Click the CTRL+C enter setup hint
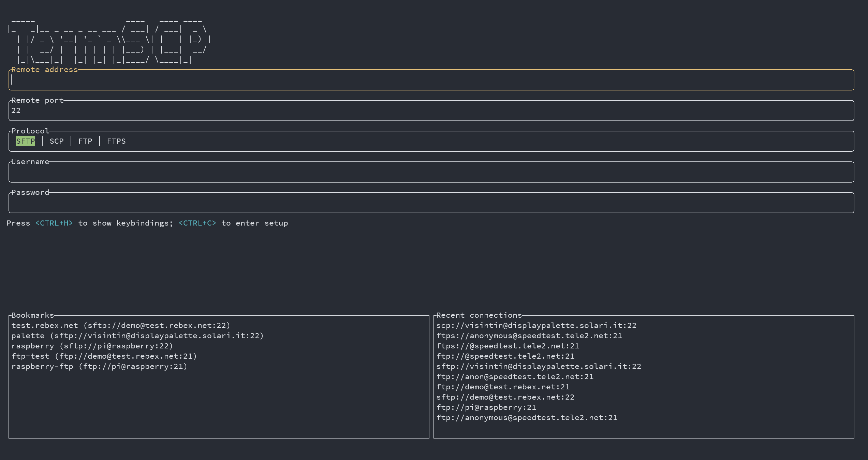868x460 pixels. (x=197, y=223)
